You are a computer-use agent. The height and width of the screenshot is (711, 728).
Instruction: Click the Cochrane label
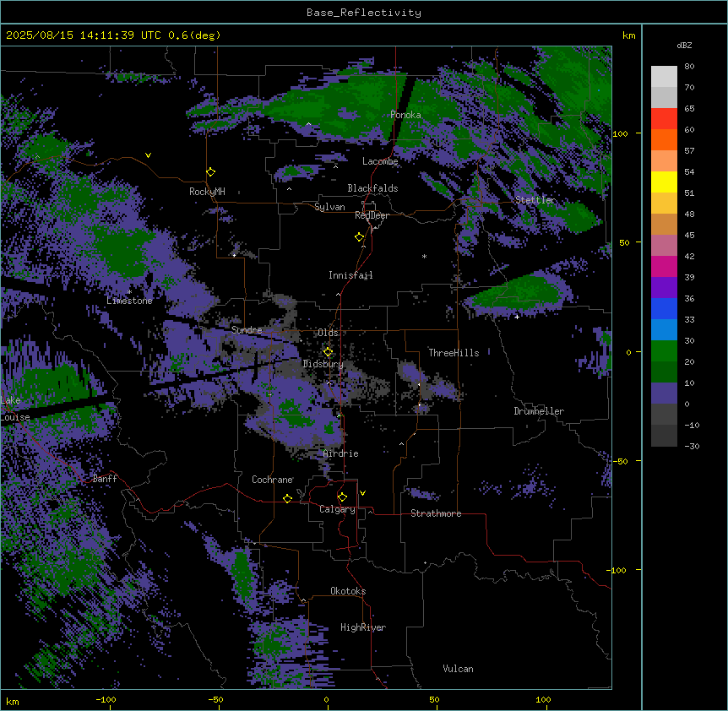point(272,480)
